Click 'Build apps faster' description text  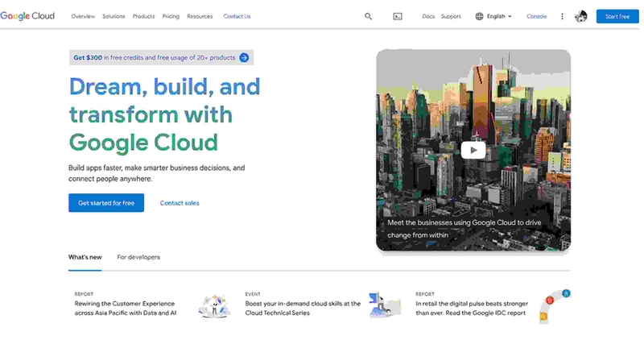click(156, 173)
